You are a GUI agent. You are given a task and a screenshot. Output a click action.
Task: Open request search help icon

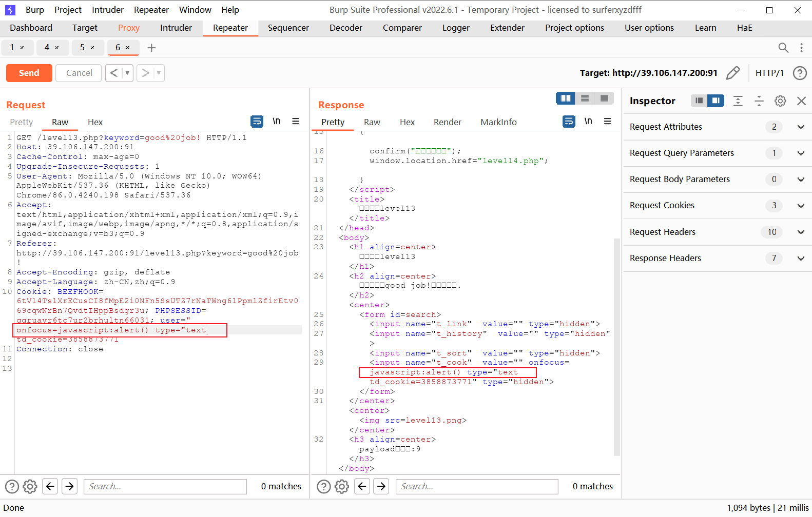(x=12, y=486)
